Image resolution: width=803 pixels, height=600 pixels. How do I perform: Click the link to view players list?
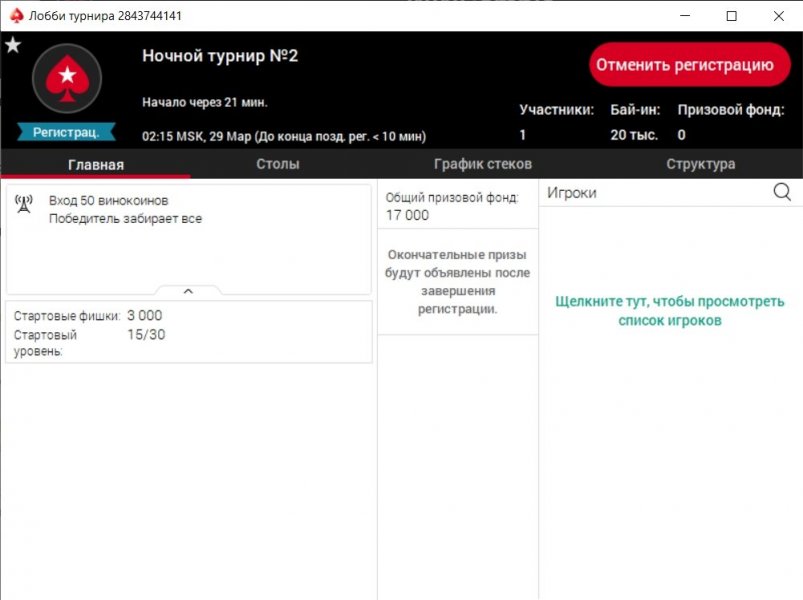tap(669, 310)
